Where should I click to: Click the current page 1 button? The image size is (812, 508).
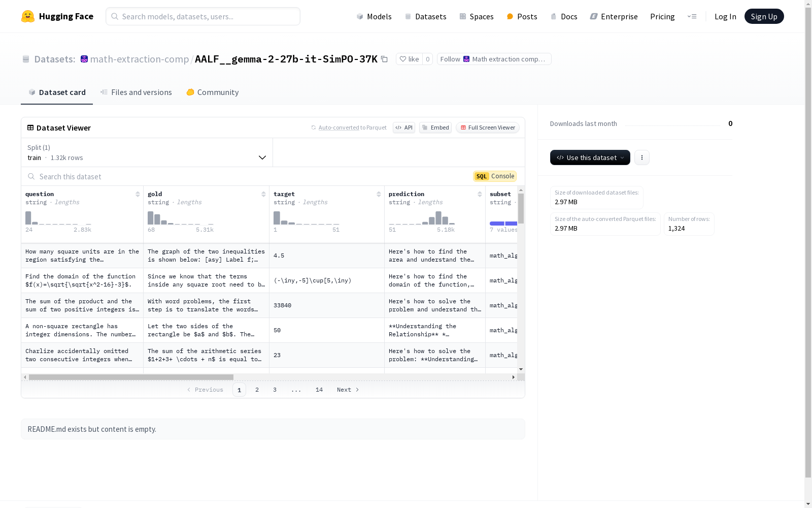[239, 390]
